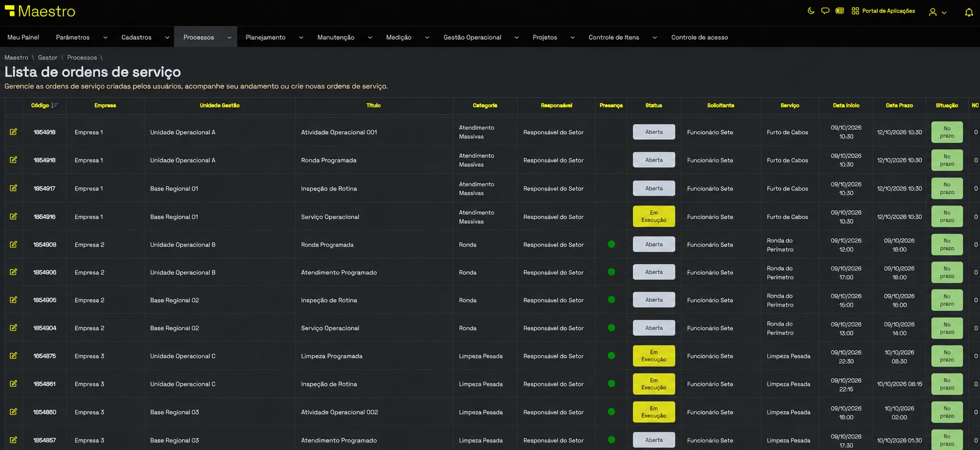Open the chat messages icon
The width and height of the screenshot is (980, 450).
pos(825,11)
